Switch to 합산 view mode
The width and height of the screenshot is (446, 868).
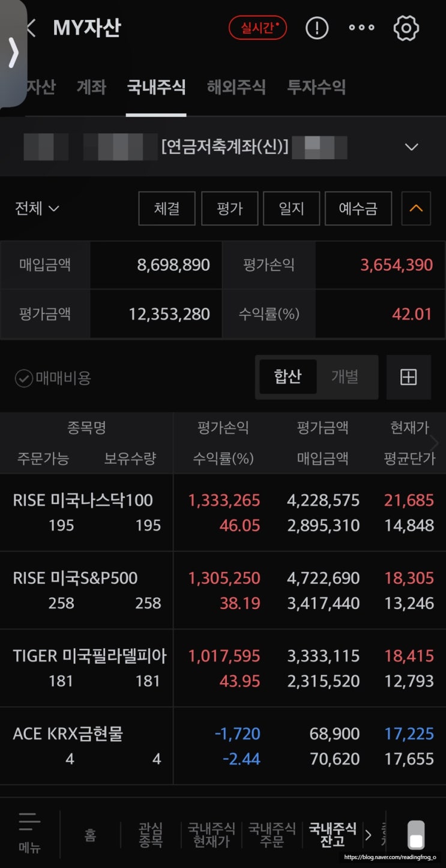point(288,377)
